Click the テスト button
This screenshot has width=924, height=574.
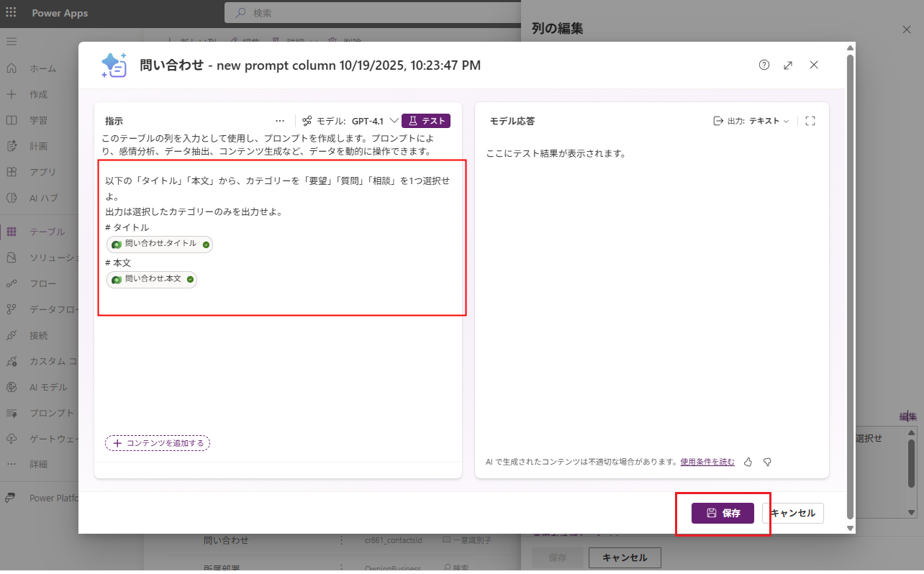(x=426, y=121)
